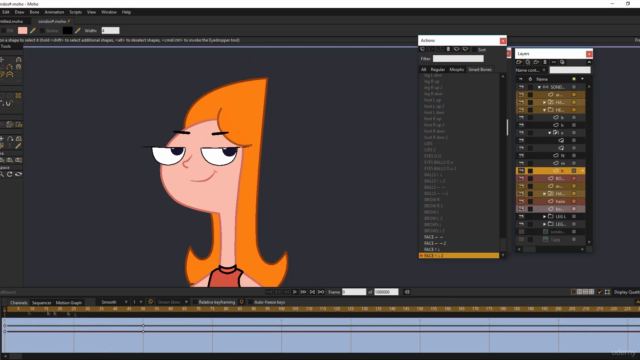Click the Filter field in Actions panel
Viewport: 640px width, 360px height.
(458, 59)
